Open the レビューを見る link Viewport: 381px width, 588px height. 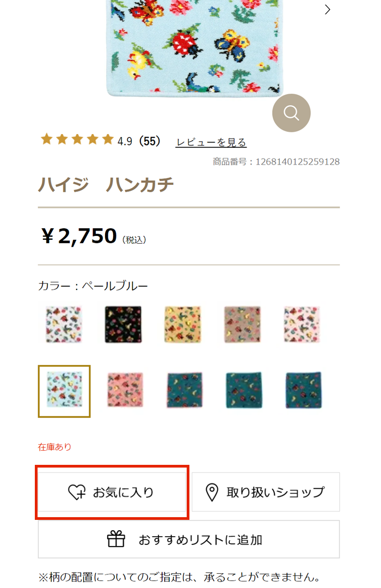pyautogui.click(x=211, y=142)
